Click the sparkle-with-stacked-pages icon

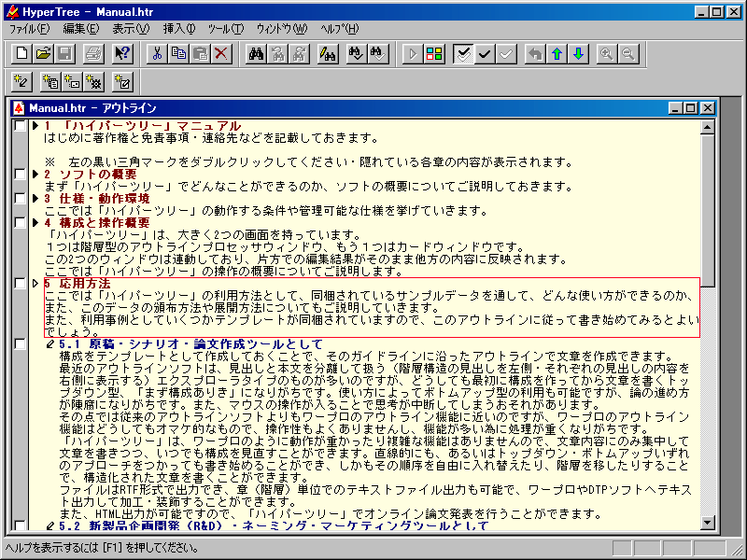coord(50,82)
